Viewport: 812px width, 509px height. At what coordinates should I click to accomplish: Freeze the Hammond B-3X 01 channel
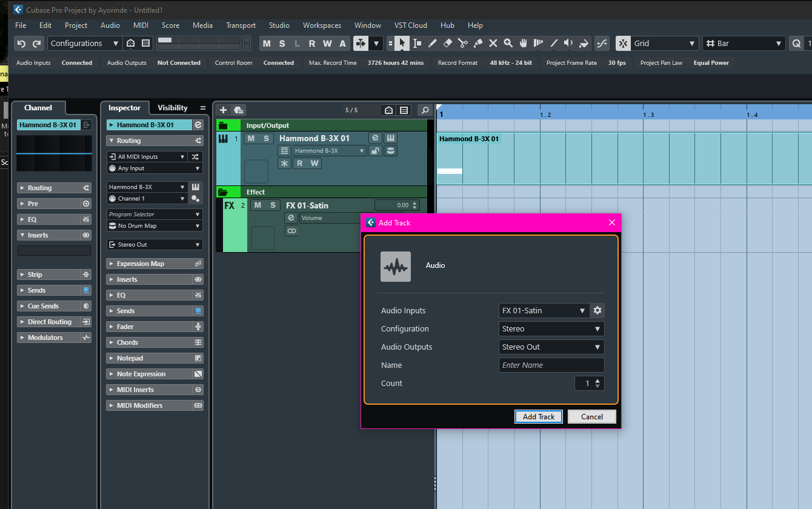coord(284,164)
